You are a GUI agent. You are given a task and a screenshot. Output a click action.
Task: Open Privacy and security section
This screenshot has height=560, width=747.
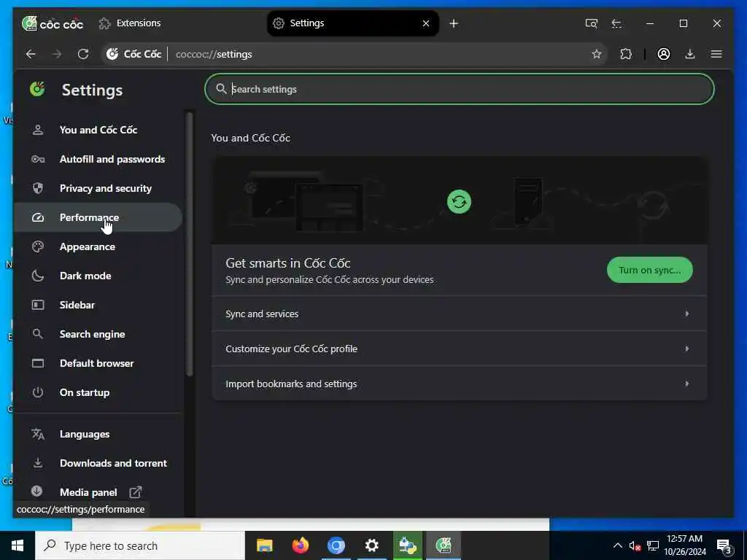[98, 188]
